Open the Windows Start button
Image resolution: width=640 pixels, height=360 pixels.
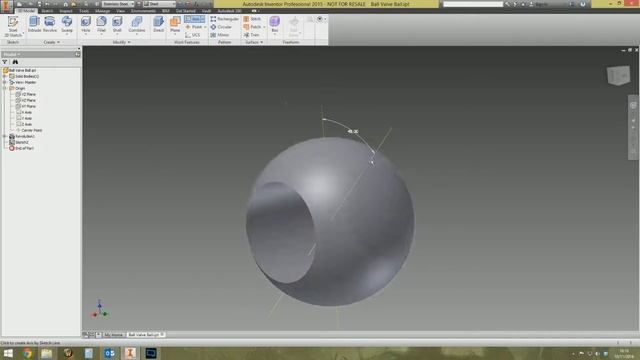pos(8,353)
